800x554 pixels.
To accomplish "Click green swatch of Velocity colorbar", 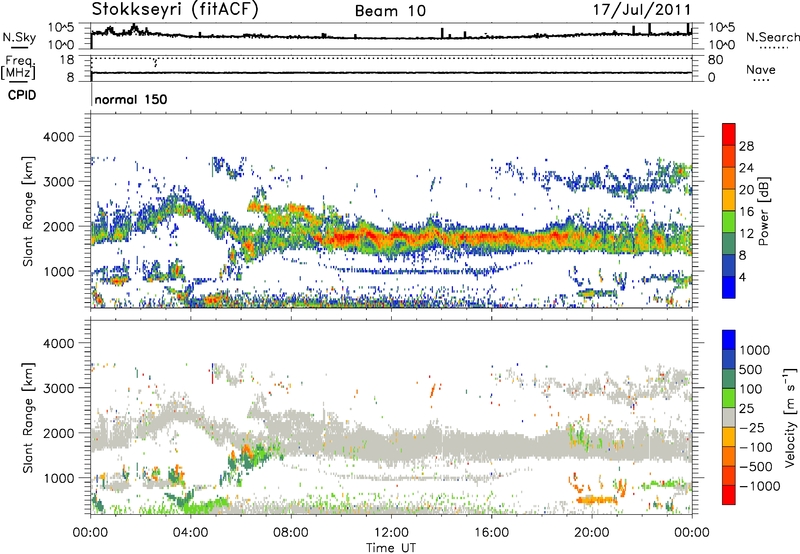I will [729, 398].
